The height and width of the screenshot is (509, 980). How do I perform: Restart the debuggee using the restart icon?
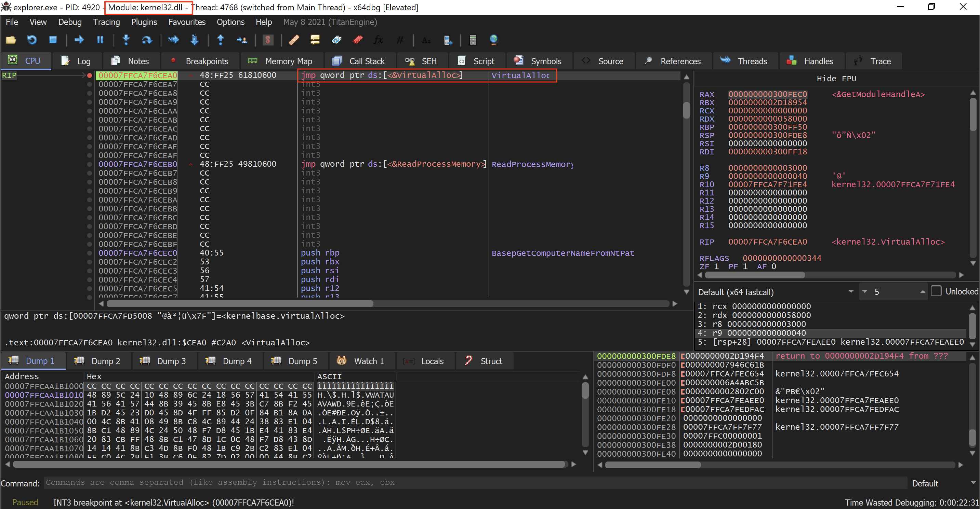click(x=32, y=40)
